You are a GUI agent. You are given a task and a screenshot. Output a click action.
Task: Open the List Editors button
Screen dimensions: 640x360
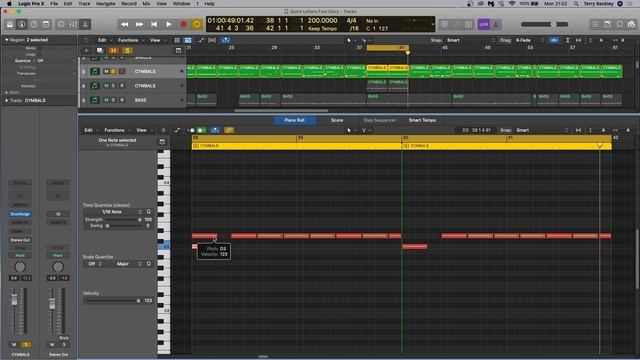(x=596, y=24)
